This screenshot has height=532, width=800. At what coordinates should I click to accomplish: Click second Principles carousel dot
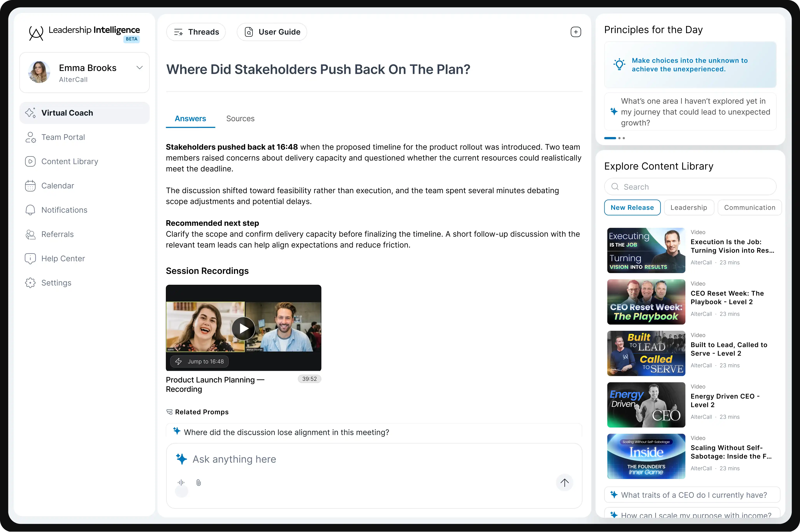[x=619, y=138]
